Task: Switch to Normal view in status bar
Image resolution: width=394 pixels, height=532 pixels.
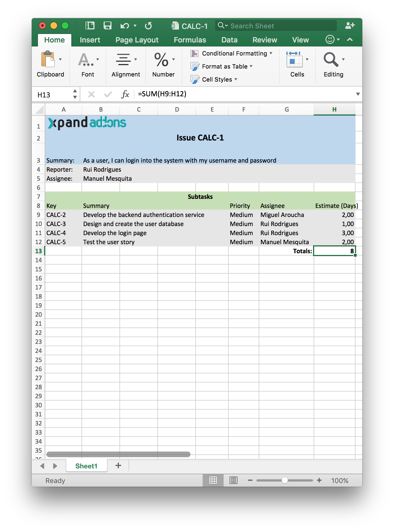Action: [213, 480]
